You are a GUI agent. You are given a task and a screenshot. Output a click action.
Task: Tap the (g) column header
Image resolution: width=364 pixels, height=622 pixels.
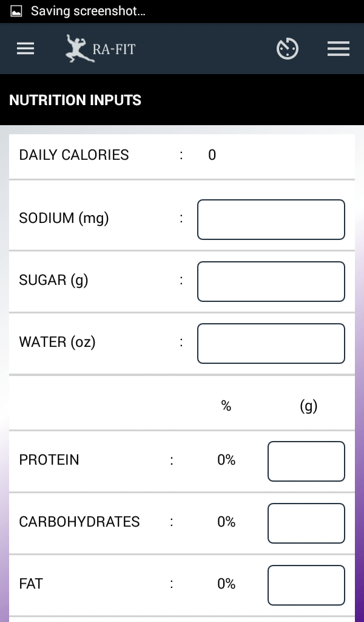[309, 406]
